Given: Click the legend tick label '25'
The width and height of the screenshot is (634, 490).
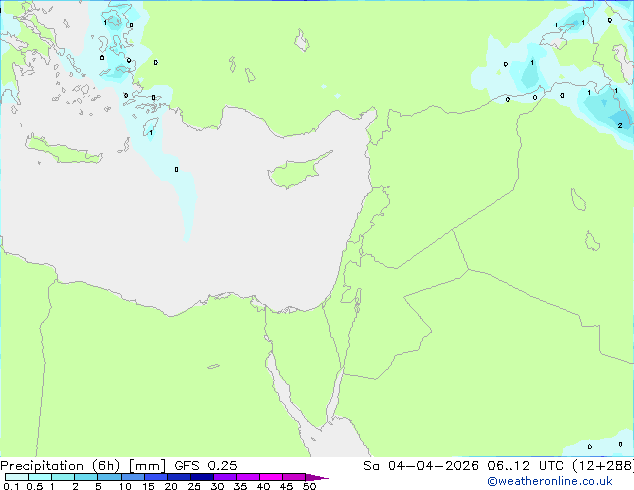Looking at the screenshot, I should 194,486.
